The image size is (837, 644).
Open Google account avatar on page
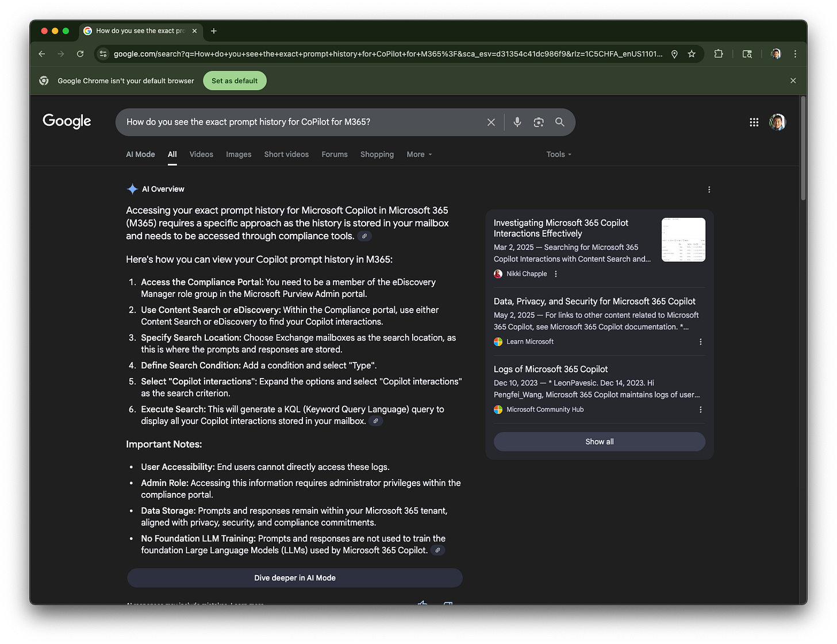pos(778,122)
